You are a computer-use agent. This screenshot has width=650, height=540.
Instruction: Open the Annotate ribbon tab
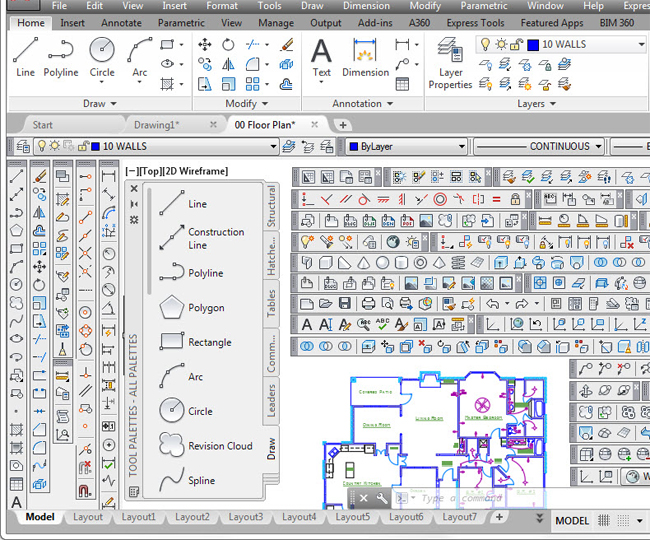121,23
